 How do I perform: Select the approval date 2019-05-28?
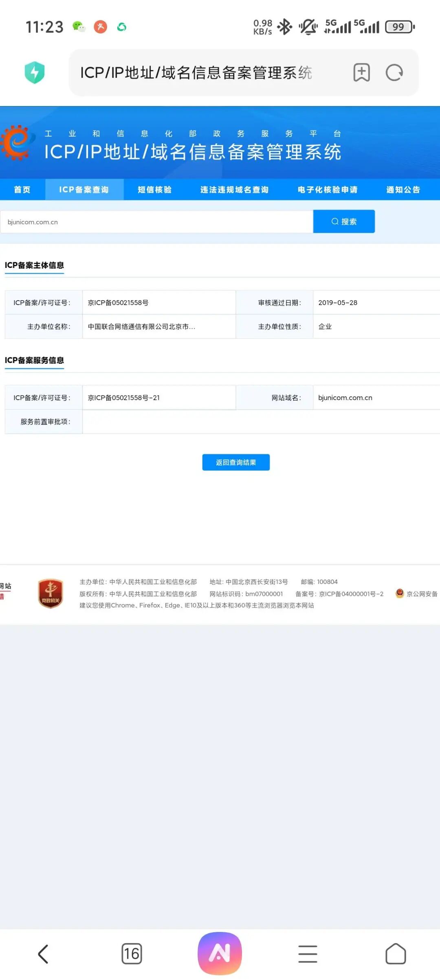tap(338, 303)
